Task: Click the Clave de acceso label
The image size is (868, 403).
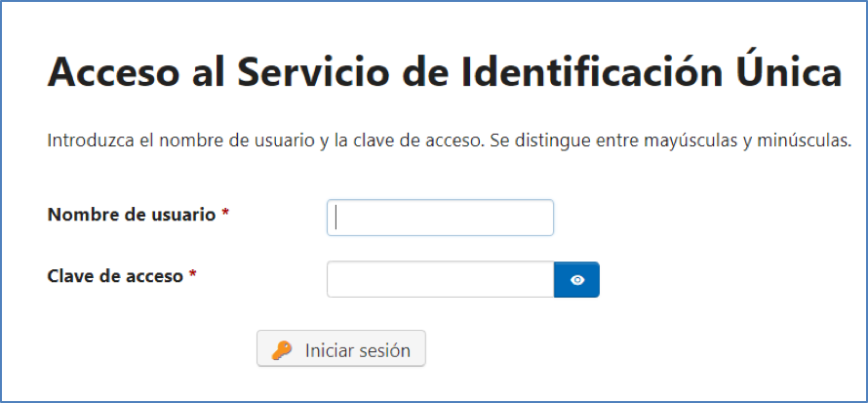Action: click(x=115, y=276)
